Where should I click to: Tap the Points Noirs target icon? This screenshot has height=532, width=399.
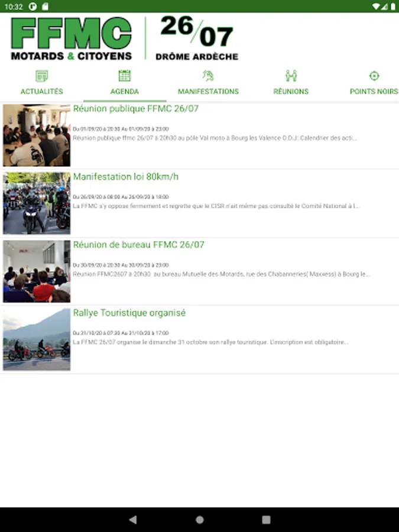click(374, 76)
